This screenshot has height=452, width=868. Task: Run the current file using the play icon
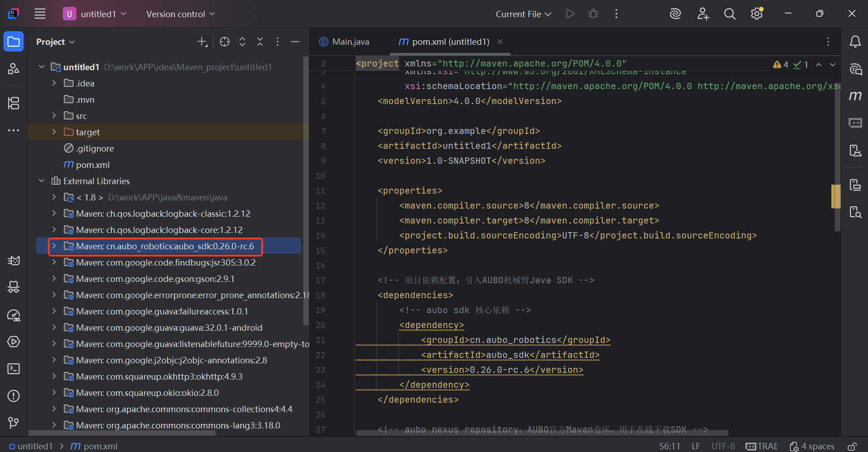tap(570, 14)
